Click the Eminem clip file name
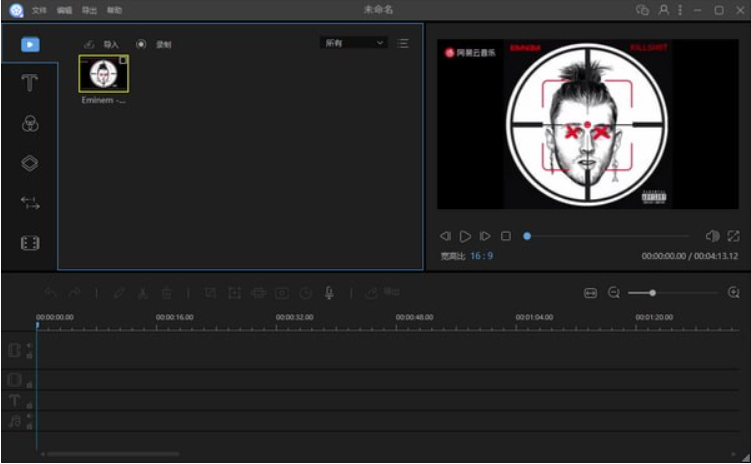 click(103, 100)
